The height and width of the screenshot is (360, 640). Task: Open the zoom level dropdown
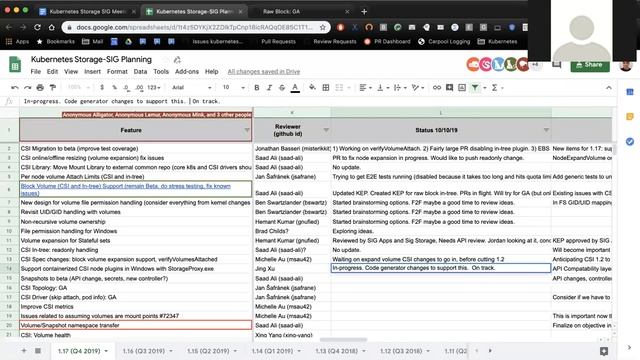coord(79,88)
